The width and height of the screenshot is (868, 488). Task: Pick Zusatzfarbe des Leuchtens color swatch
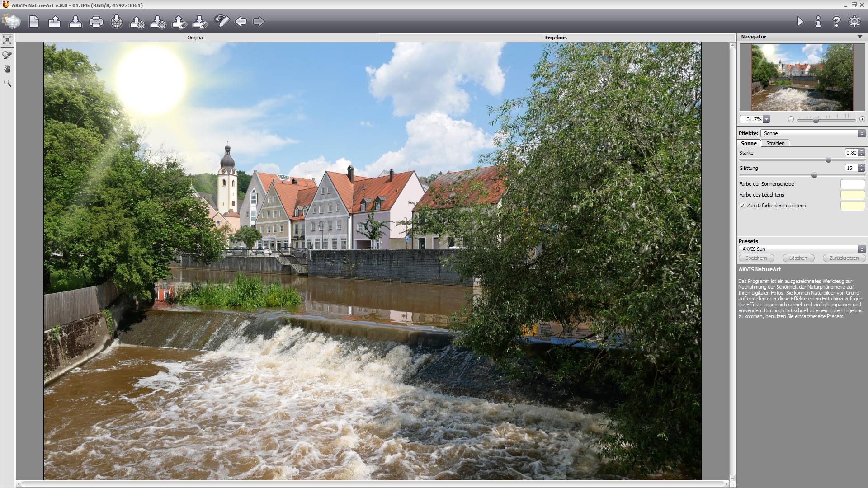click(853, 206)
